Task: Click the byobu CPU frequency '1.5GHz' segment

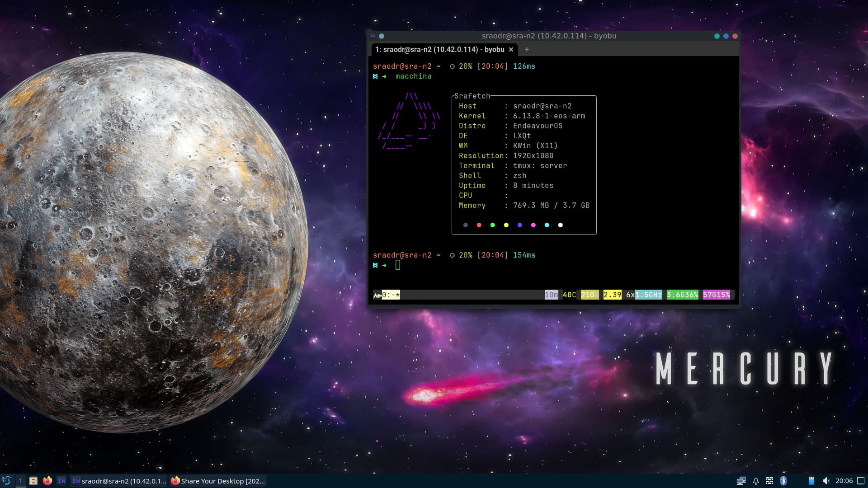Action: (x=648, y=295)
